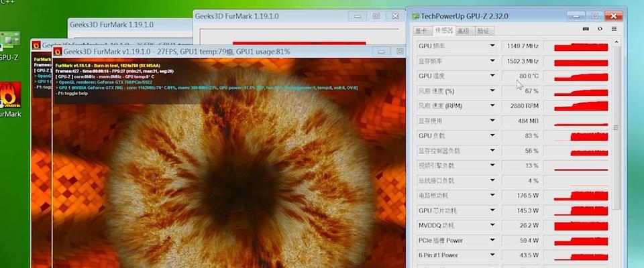The image size is (644, 268).
Task: Click the 1149.7 MHz GPU clock value
Action: 521,46
